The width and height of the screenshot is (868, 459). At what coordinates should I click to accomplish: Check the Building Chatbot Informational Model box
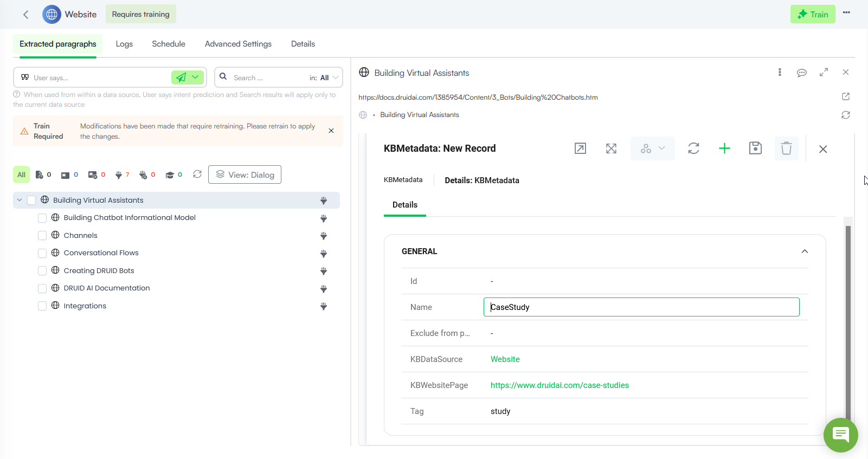(42, 218)
